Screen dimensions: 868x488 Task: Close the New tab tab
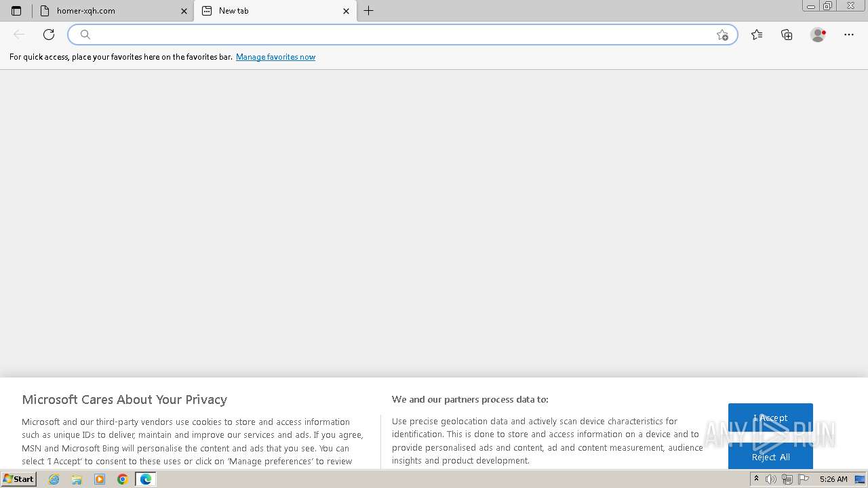click(346, 11)
